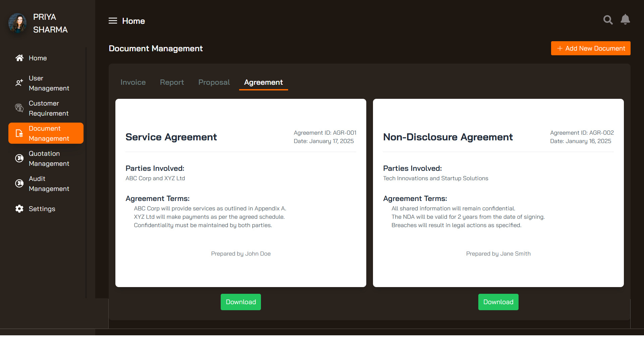Click Prepared by John Doe
This screenshot has height=339, width=644.
(x=241, y=254)
